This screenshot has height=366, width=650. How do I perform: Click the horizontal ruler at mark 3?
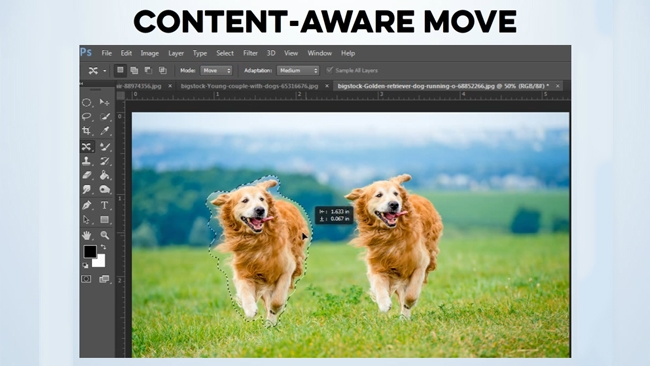(x=381, y=95)
